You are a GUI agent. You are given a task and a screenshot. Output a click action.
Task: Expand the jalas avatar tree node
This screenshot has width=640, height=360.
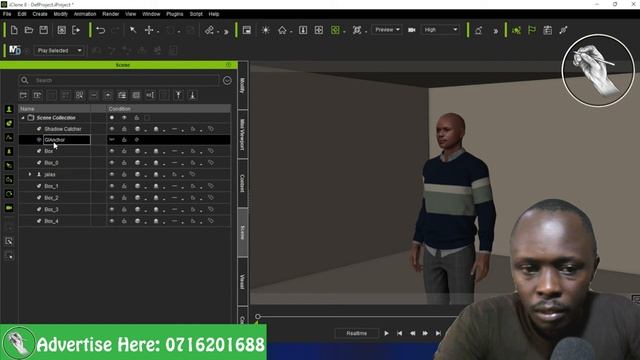(x=30, y=174)
